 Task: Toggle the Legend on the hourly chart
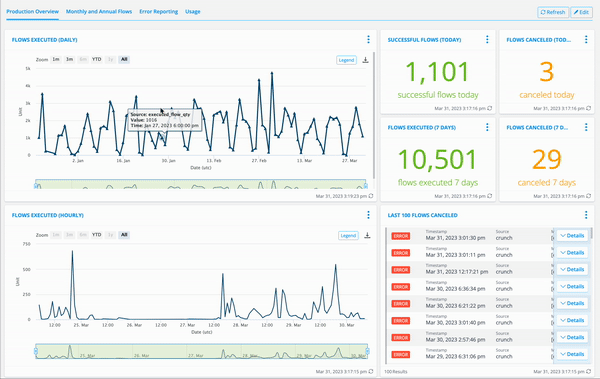(x=348, y=235)
